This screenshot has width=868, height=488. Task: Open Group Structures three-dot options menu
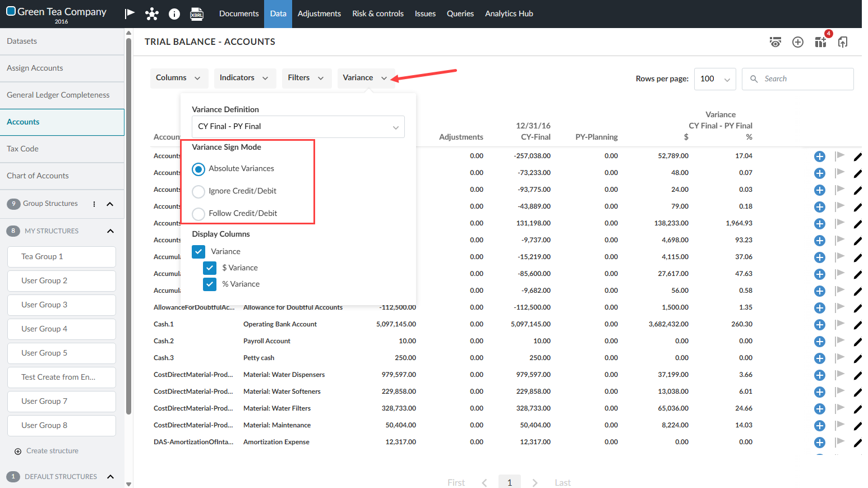tap(94, 204)
